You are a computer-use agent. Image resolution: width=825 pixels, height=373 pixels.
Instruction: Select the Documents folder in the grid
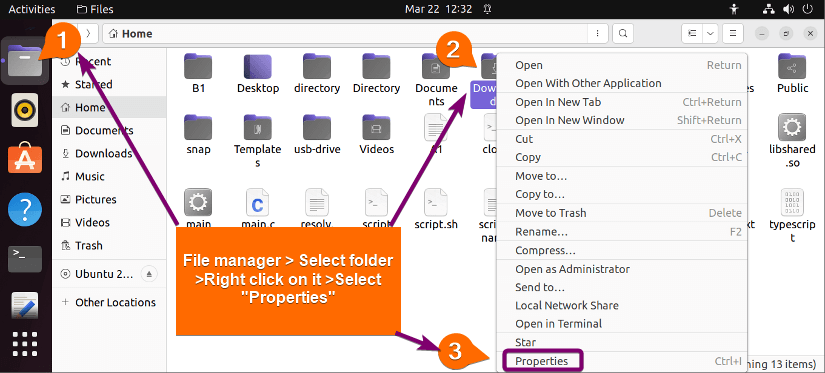(x=436, y=80)
